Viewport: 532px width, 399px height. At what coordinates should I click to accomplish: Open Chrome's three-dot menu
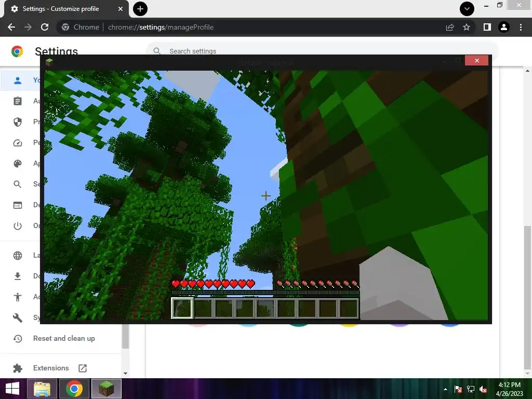pyautogui.click(x=521, y=27)
